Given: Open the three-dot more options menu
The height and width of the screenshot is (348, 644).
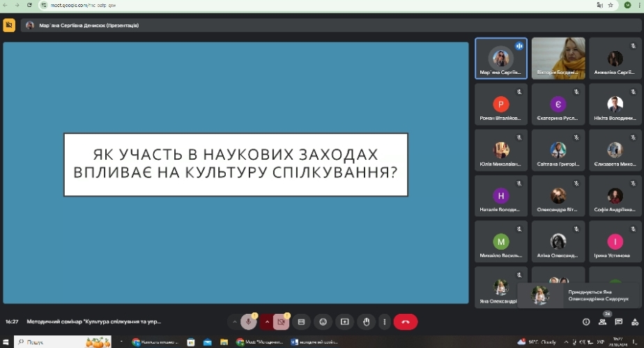Looking at the screenshot, I should 385,321.
